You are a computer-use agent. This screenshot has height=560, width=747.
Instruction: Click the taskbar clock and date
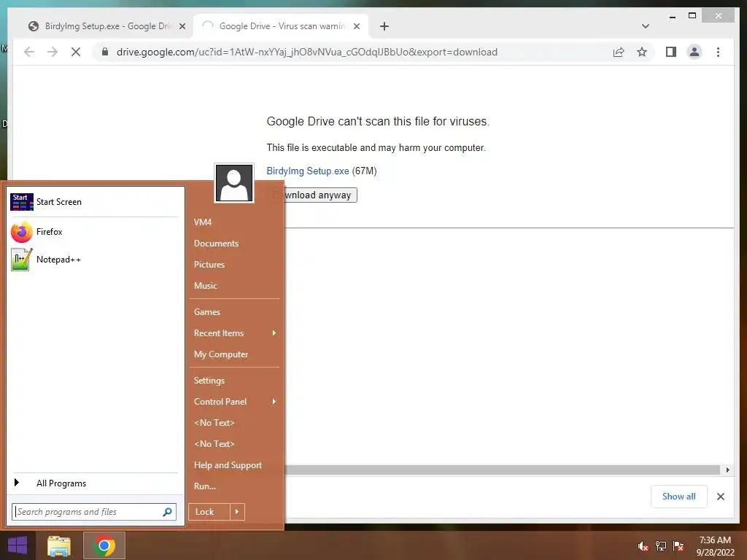click(715, 546)
